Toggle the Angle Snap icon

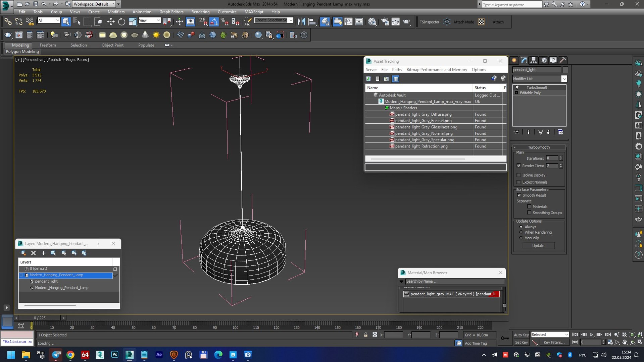tap(214, 22)
